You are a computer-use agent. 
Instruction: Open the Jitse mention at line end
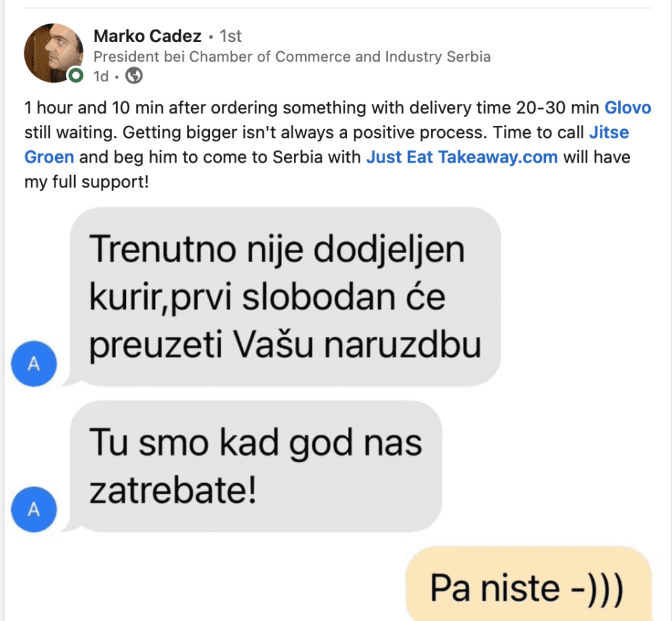click(609, 132)
